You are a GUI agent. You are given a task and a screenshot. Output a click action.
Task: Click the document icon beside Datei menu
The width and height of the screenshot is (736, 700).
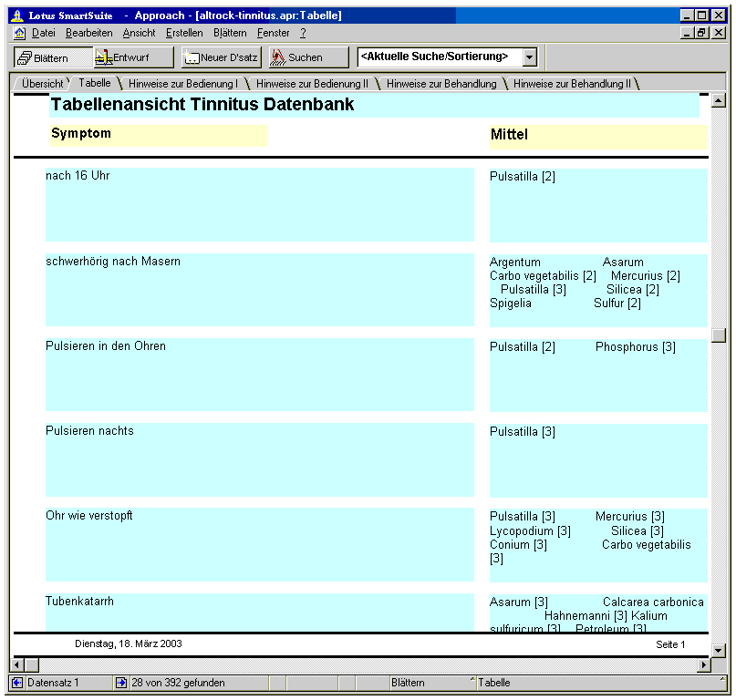point(20,33)
